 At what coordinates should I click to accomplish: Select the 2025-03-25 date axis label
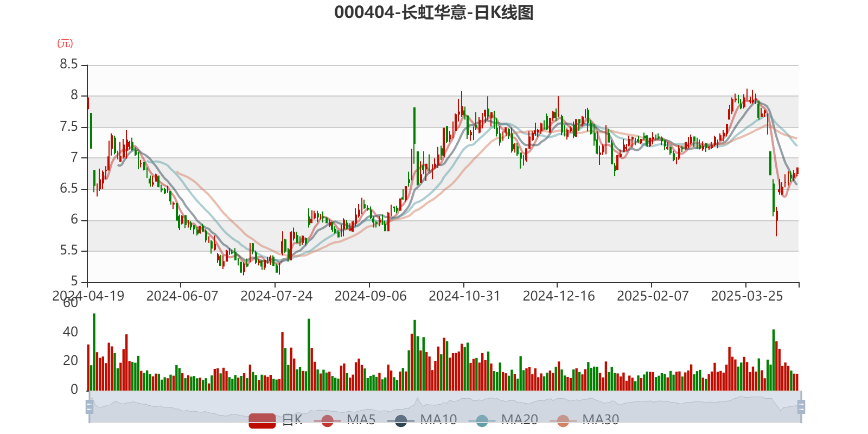746,296
